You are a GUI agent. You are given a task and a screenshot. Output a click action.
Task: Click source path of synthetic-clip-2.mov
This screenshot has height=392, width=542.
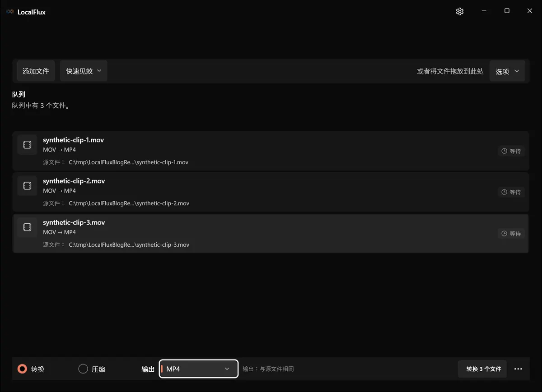pos(129,203)
